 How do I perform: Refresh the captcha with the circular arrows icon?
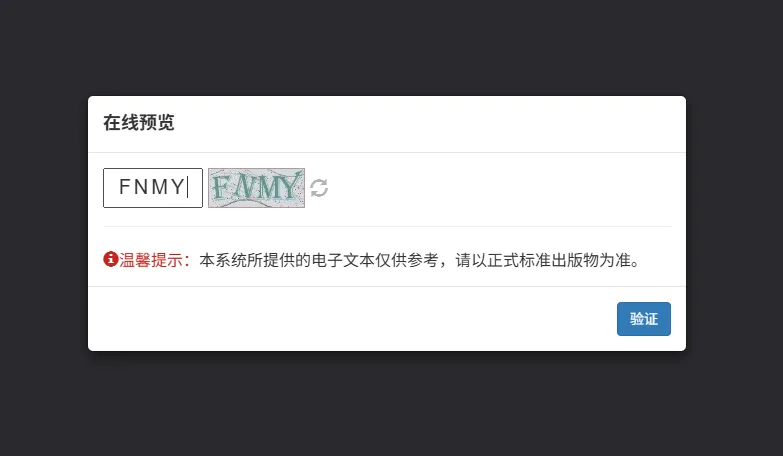[x=319, y=188]
